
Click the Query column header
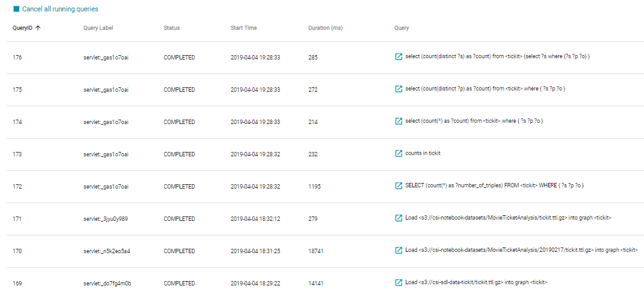[401, 28]
